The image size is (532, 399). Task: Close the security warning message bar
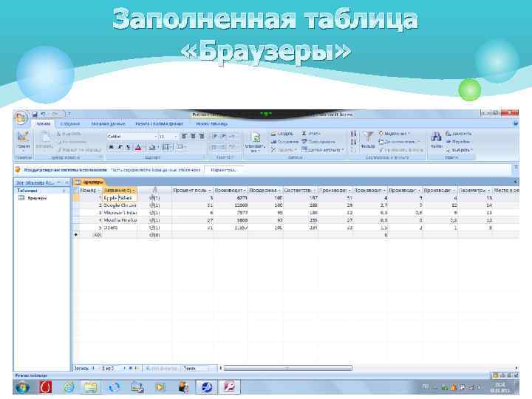516,167
